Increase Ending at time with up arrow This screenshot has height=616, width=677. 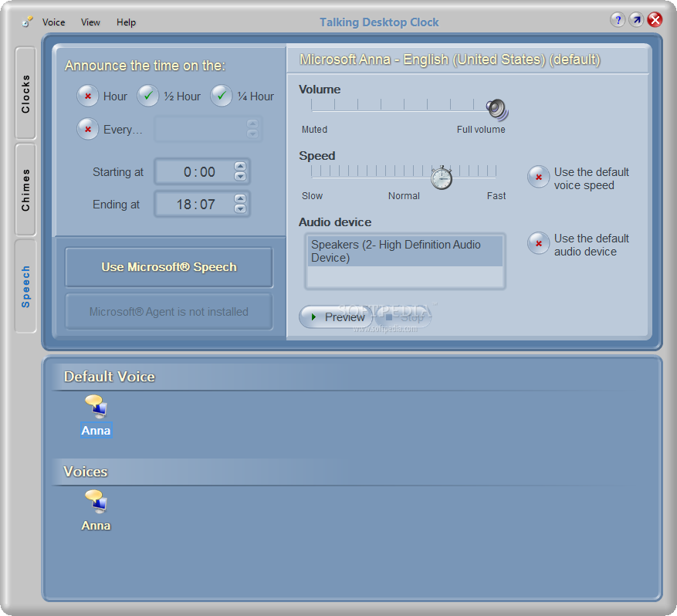point(240,198)
